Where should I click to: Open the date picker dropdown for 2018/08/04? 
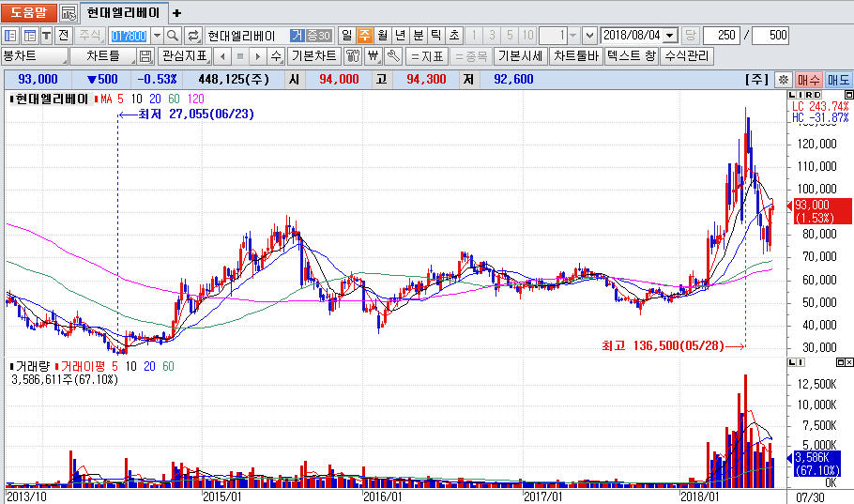(669, 35)
